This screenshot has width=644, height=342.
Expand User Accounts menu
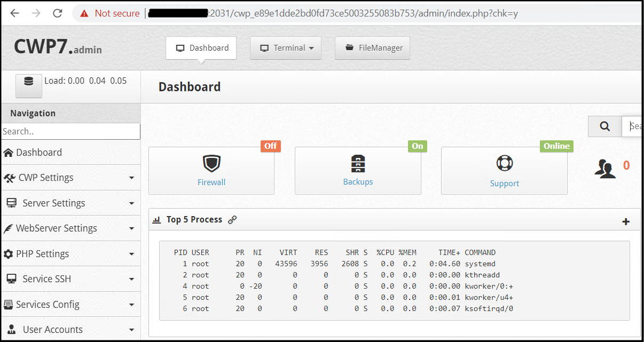pyautogui.click(x=70, y=330)
